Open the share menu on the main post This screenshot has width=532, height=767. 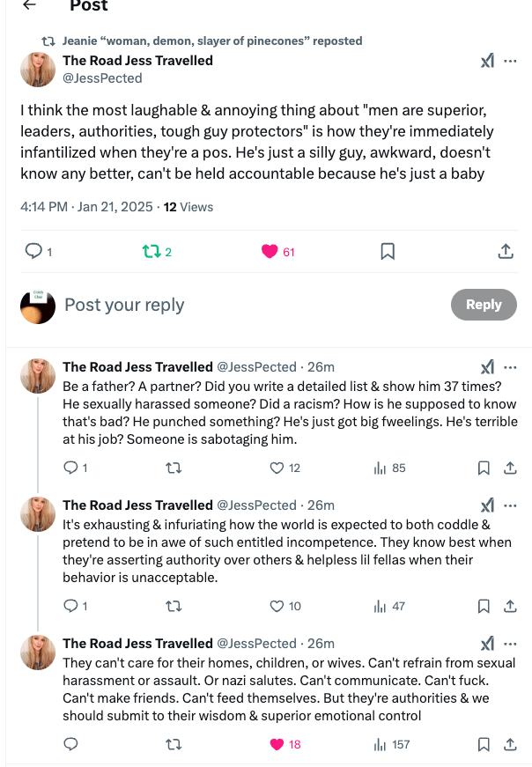pos(506,251)
